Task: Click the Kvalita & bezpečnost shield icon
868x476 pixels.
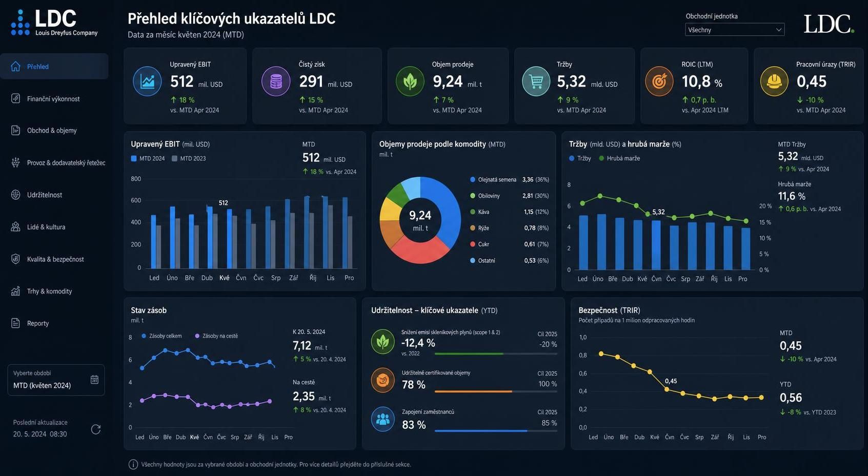Action: pyautogui.click(x=15, y=259)
